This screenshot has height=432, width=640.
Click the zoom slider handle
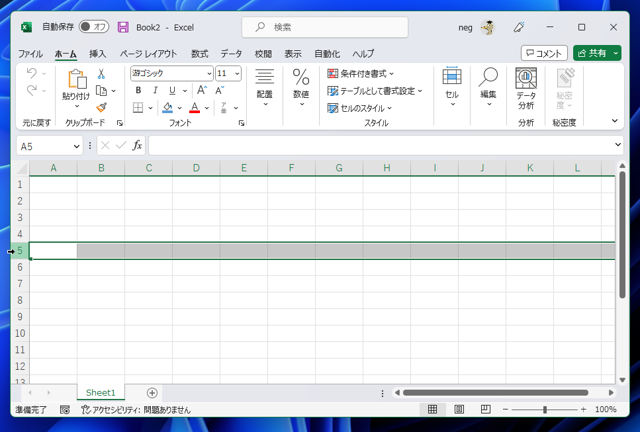tap(544, 410)
